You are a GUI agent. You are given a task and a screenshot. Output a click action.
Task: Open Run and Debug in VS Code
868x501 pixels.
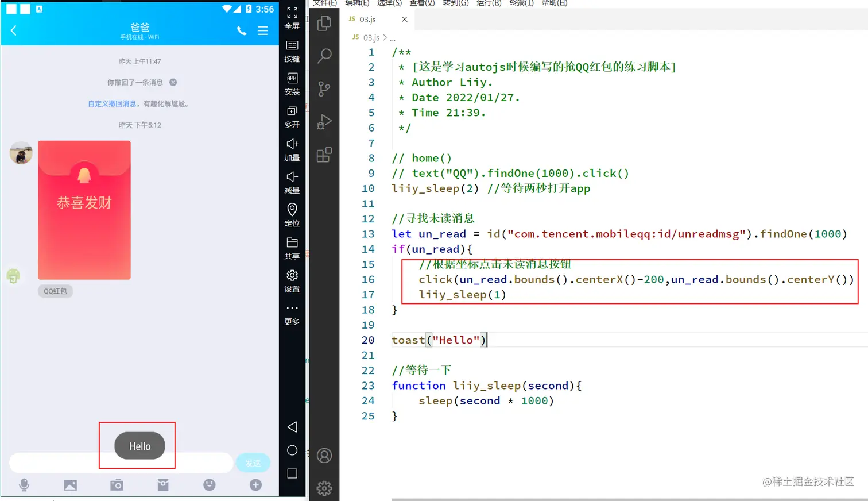(x=324, y=122)
